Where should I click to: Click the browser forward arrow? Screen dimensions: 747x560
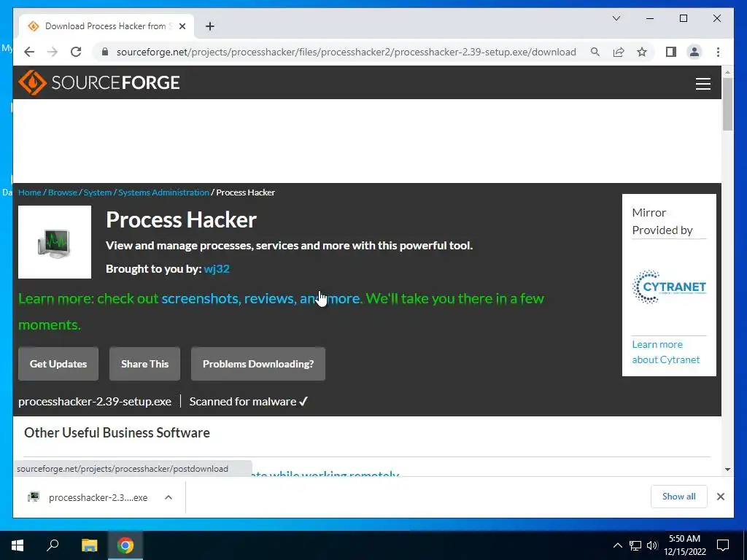(x=53, y=52)
